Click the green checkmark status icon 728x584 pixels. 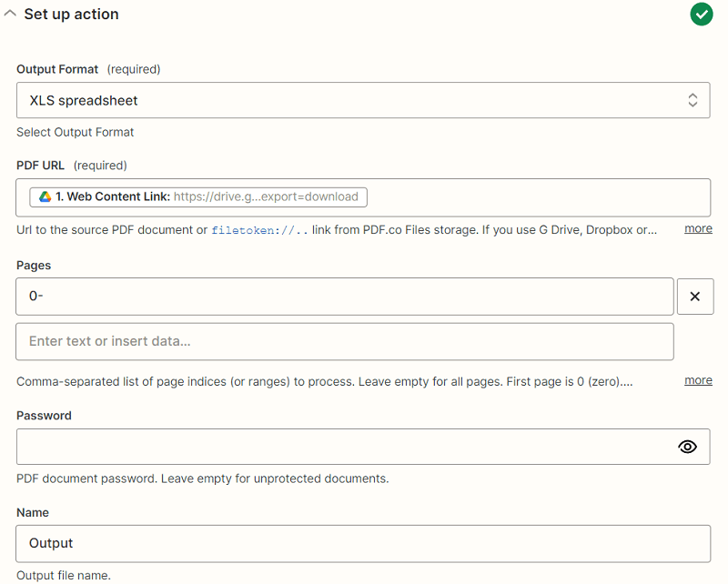point(701,15)
